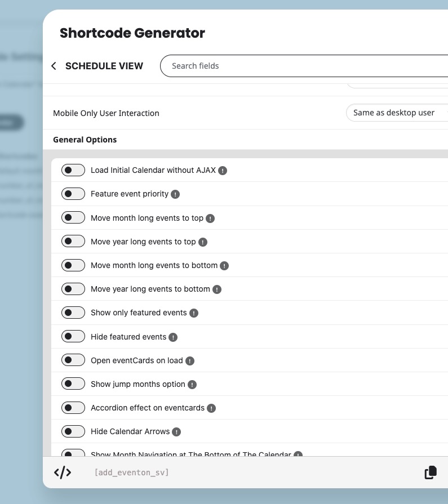This screenshot has width=448, height=504.
Task: Click info icon next to Show jump months option
Action: (x=192, y=385)
